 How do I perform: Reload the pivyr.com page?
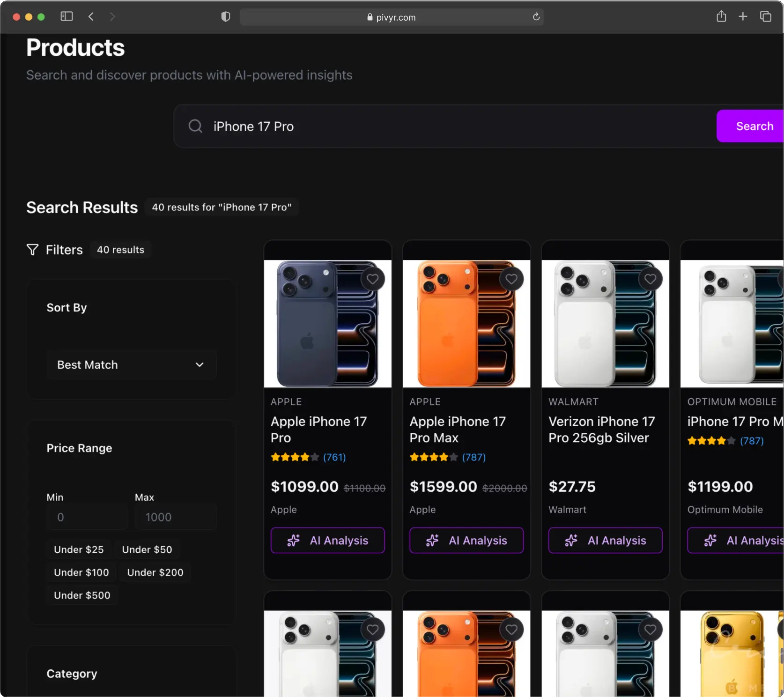pos(536,17)
